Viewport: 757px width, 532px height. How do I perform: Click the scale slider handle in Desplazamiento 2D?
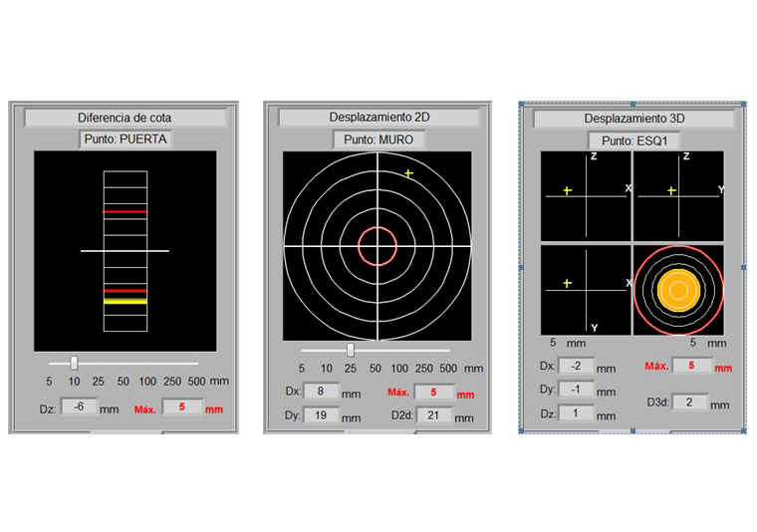click(350, 350)
